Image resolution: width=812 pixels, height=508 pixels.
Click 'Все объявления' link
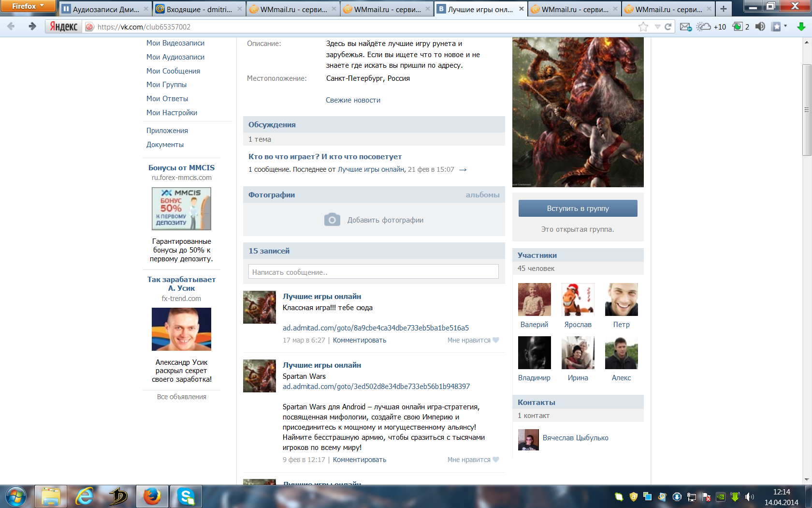click(181, 397)
